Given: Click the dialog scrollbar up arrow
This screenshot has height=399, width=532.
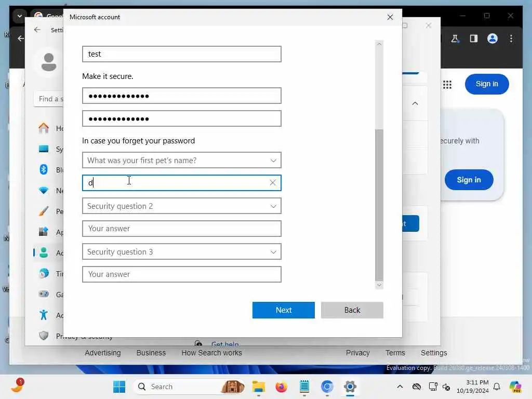Looking at the screenshot, I should (x=379, y=44).
